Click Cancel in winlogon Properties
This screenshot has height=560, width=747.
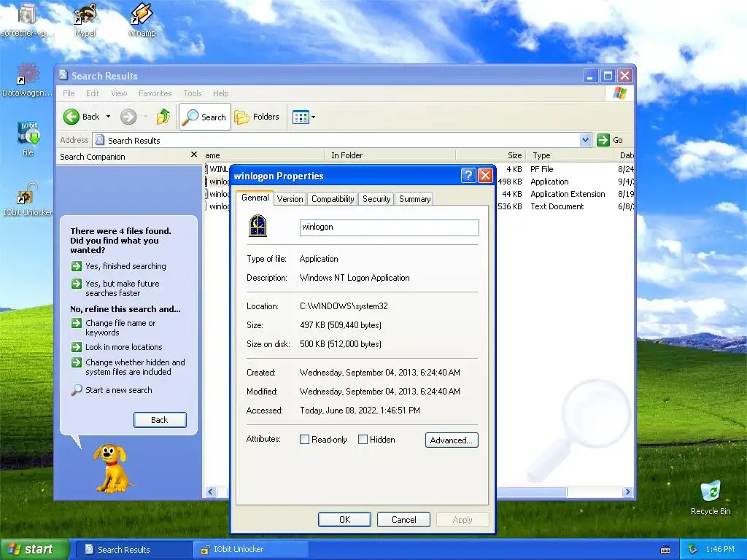click(x=403, y=519)
